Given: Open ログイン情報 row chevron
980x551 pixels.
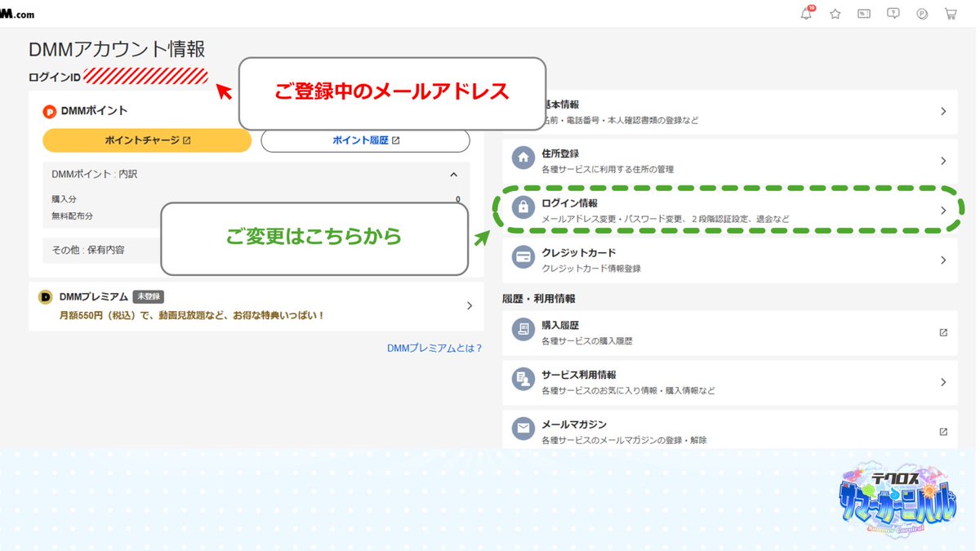Looking at the screenshot, I should [943, 211].
